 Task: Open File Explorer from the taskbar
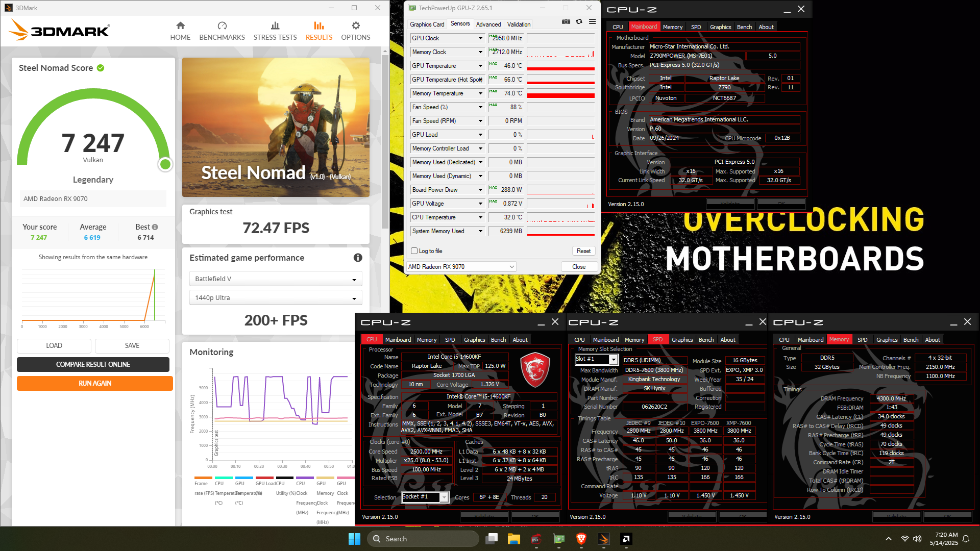(x=513, y=539)
